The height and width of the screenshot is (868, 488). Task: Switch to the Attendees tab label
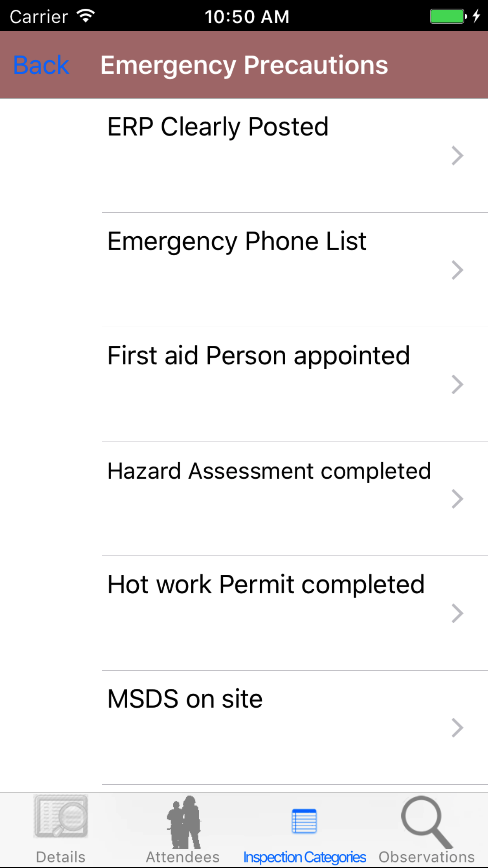point(183,857)
